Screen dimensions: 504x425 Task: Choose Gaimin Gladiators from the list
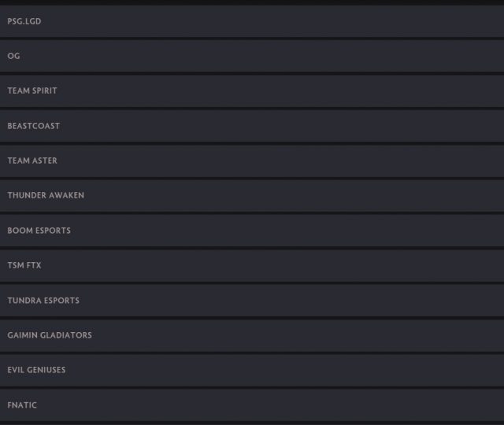click(252, 335)
